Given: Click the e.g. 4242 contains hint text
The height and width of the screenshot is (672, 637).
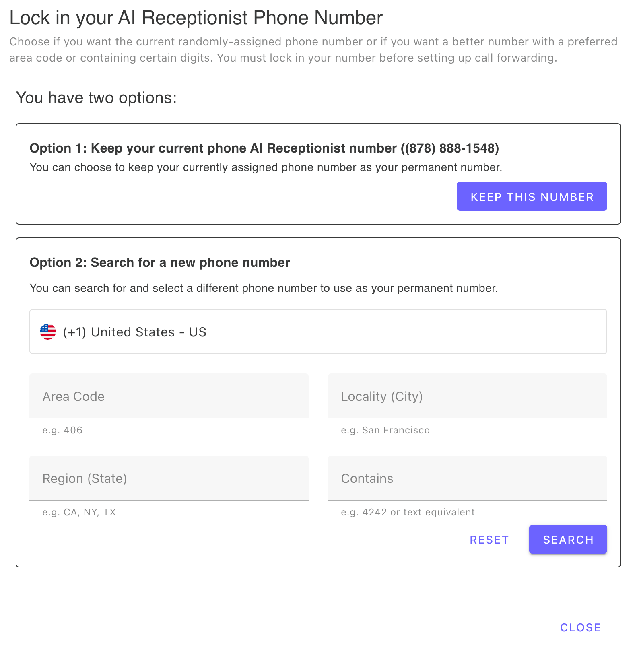Looking at the screenshot, I should pyautogui.click(x=408, y=512).
